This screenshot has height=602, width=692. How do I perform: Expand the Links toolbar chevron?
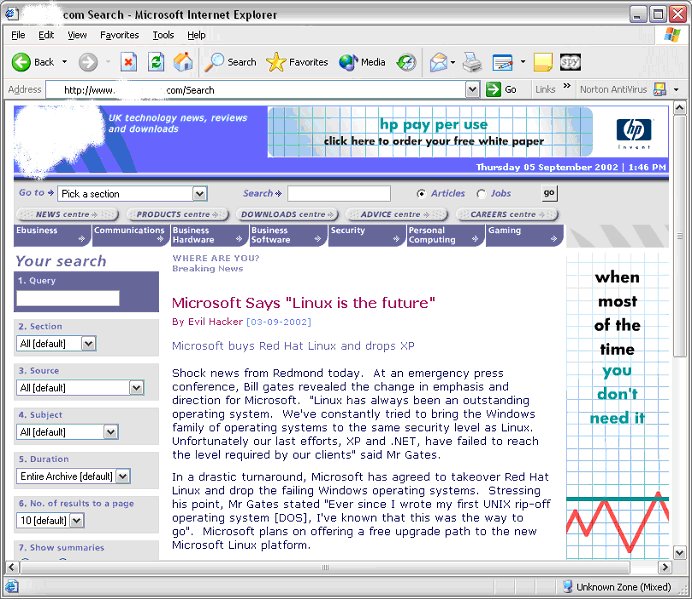[567, 86]
